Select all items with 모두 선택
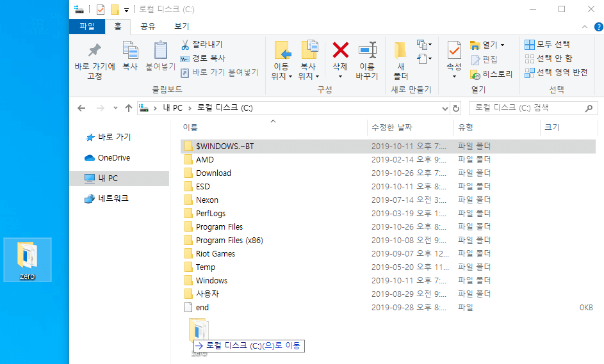This screenshot has height=364, width=604. [548, 44]
